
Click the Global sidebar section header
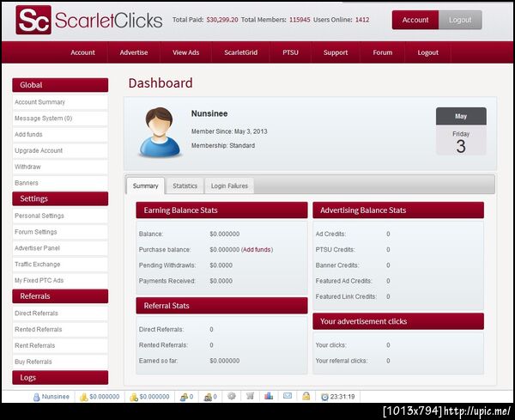60,85
